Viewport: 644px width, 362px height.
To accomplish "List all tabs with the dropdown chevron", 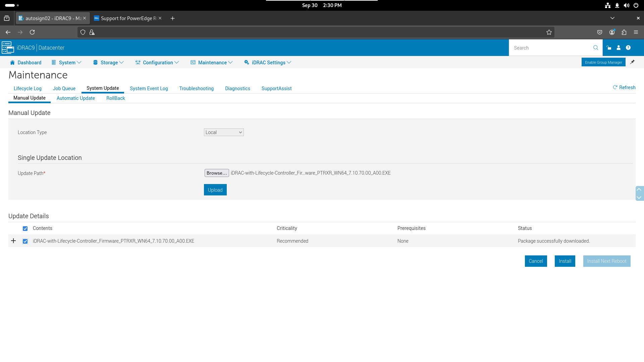I will point(612,18).
